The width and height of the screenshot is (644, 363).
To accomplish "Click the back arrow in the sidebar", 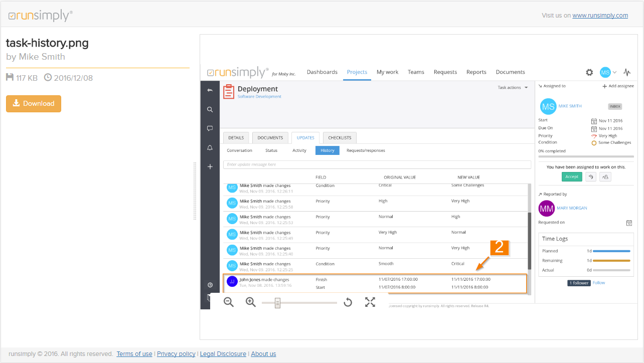I will click(x=210, y=90).
